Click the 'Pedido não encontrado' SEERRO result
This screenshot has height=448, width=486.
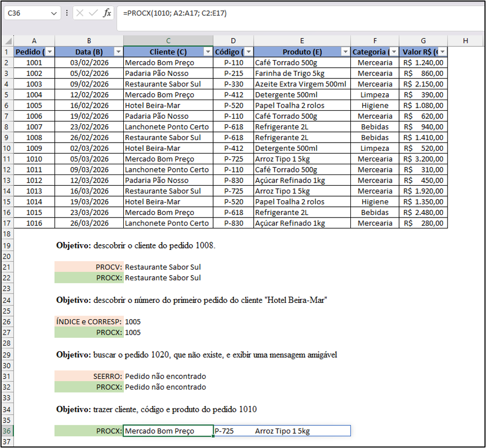165,376
